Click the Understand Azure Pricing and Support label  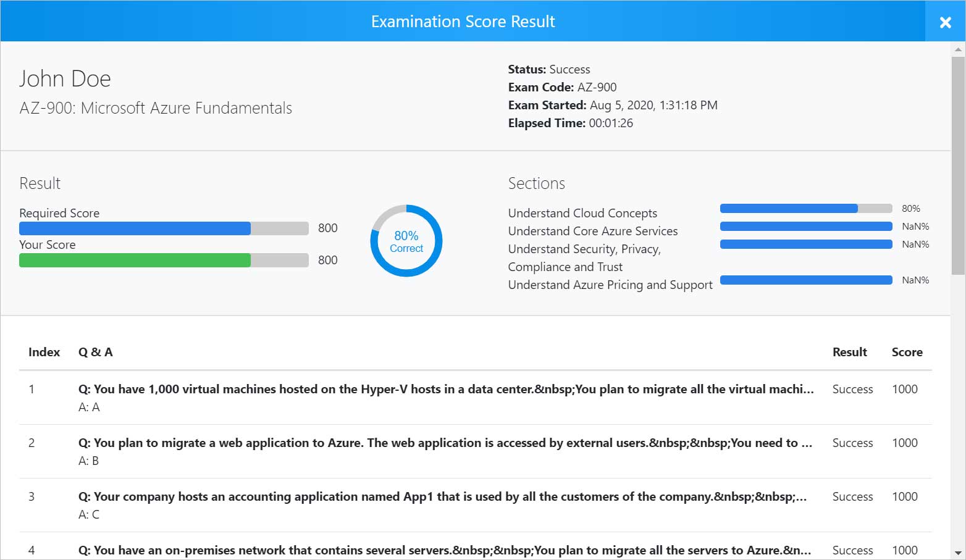point(610,285)
